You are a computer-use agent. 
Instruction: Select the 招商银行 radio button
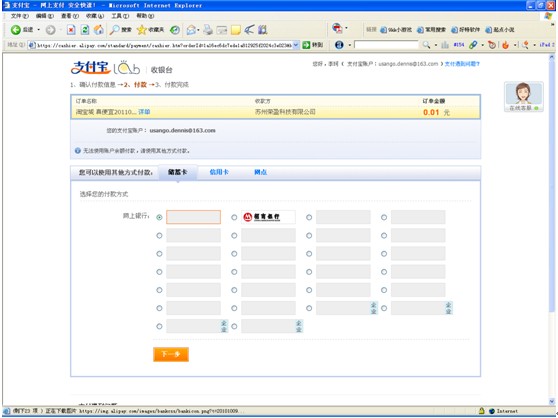coord(234,217)
